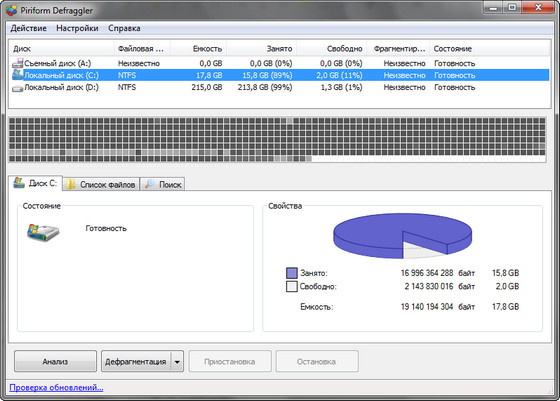The width and height of the screenshot is (560, 401).
Task: Open the Настройки menu
Action: point(78,28)
